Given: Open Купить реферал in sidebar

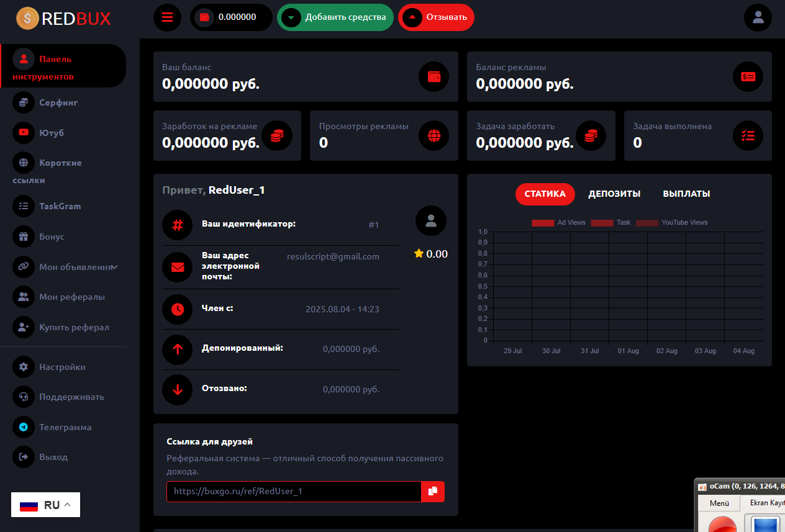Looking at the screenshot, I should point(61,327).
